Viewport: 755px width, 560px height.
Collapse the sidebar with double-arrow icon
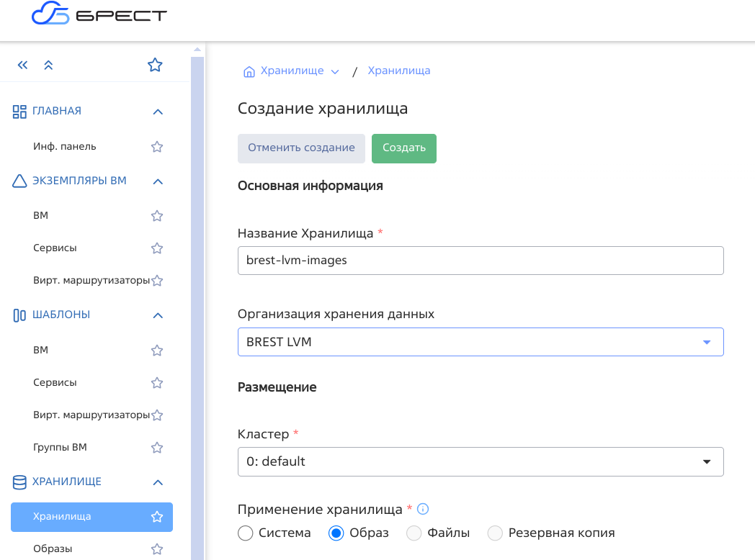22,64
